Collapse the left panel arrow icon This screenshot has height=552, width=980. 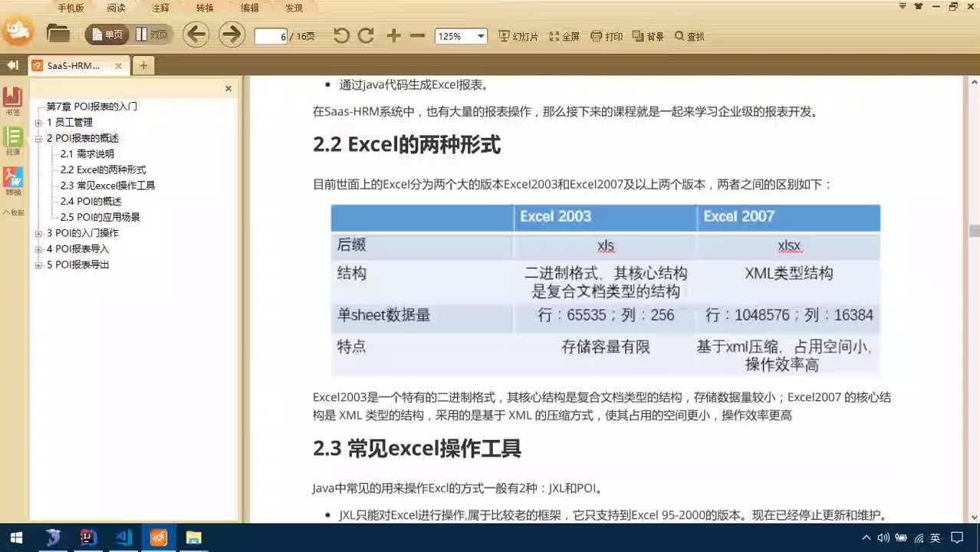pyautogui.click(x=13, y=65)
